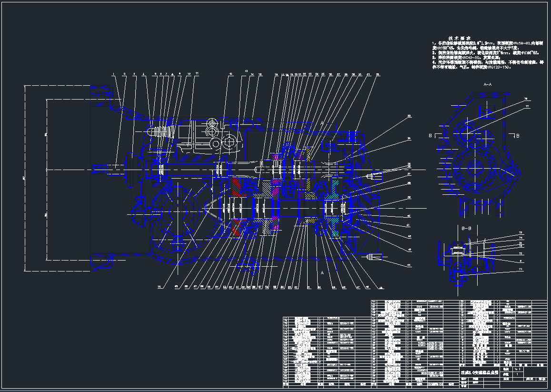The width and height of the screenshot is (551, 392).
Task: Select the A-A section view title
Action: 488,83
